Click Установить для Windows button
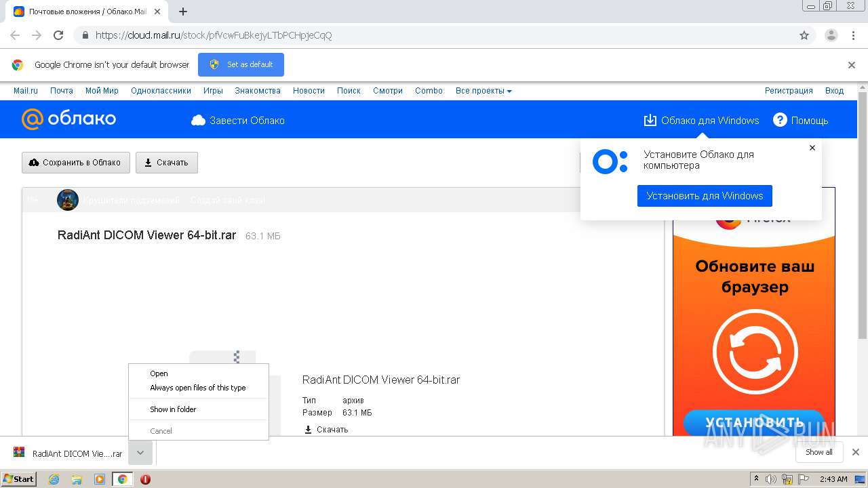868x488 pixels. tap(705, 196)
